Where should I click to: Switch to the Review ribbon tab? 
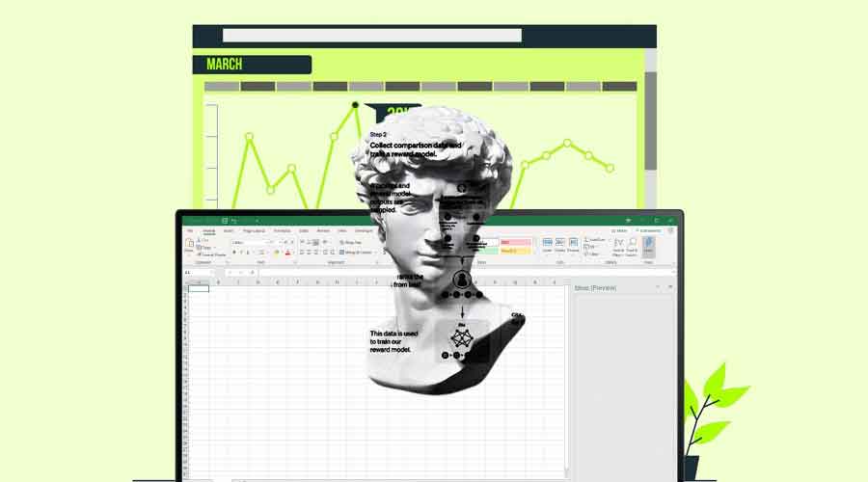323,230
